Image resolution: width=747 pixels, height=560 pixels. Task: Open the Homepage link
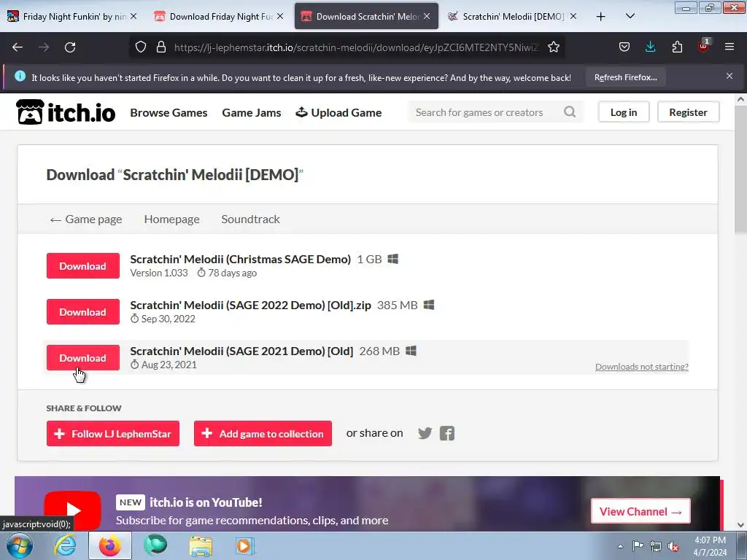coord(172,219)
